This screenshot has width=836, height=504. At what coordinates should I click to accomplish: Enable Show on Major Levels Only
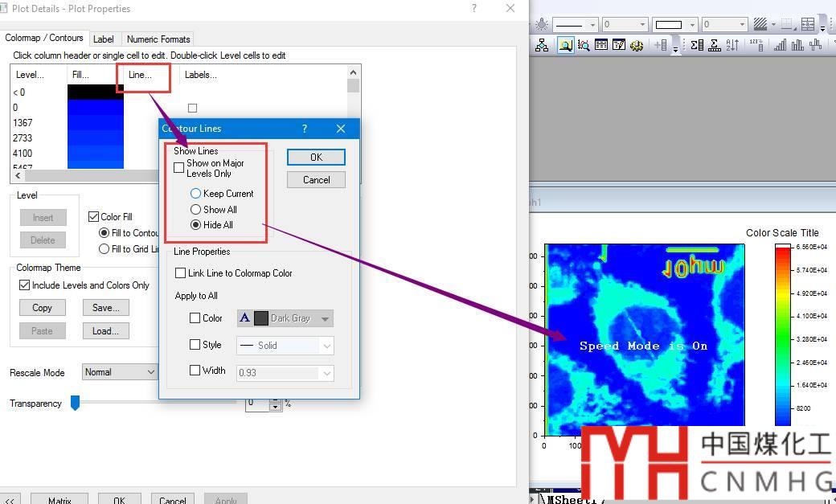179,168
